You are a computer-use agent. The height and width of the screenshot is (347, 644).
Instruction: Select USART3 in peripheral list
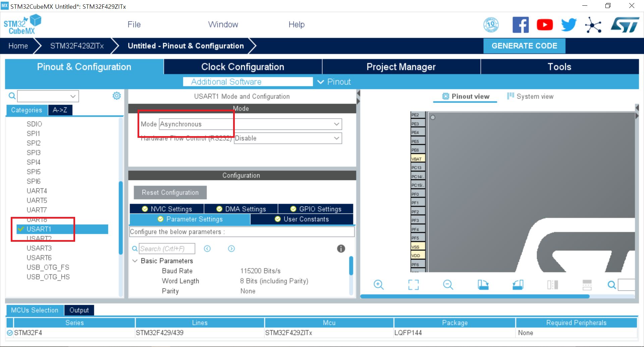pyautogui.click(x=39, y=248)
